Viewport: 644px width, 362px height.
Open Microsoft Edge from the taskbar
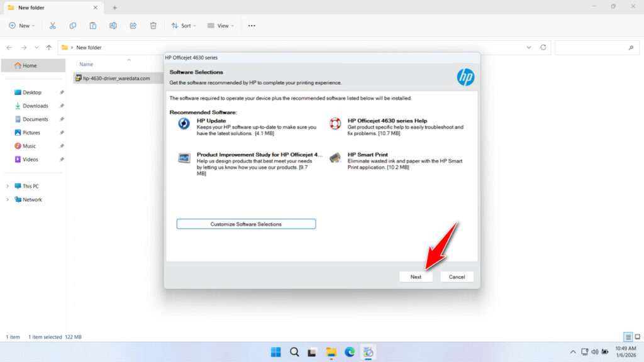[350, 352]
